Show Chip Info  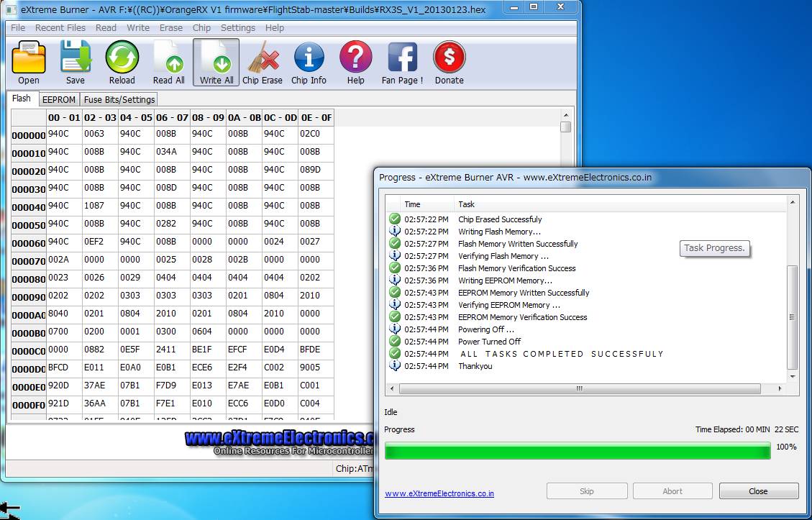click(309, 62)
